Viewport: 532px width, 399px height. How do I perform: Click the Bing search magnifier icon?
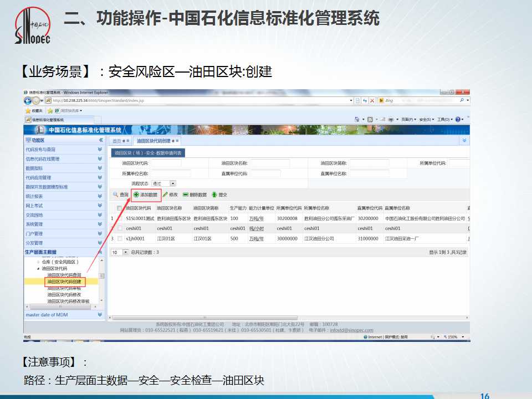[462, 100]
